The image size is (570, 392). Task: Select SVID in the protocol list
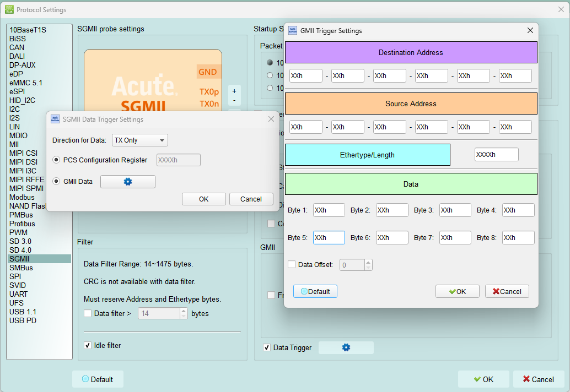click(x=39, y=285)
